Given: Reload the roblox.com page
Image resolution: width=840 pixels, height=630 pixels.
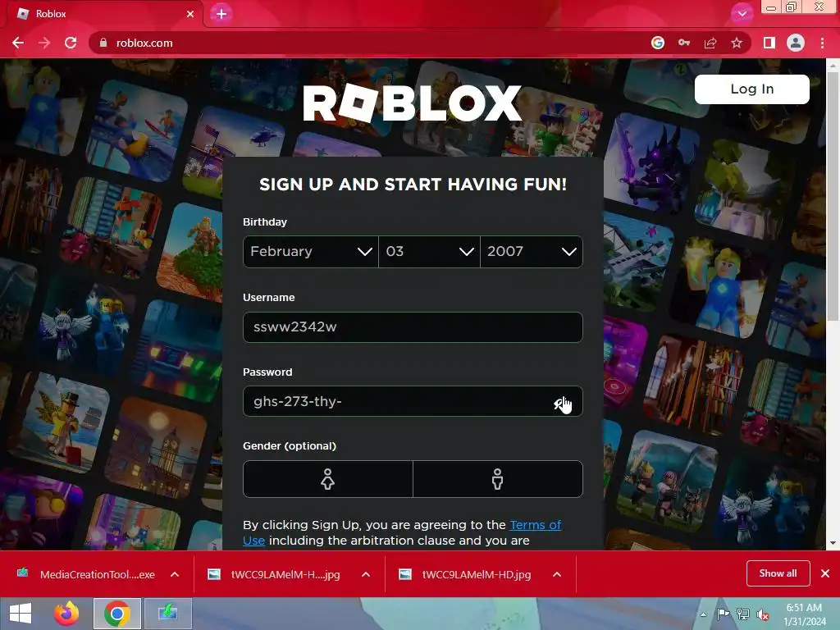Looking at the screenshot, I should tap(71, 43).
